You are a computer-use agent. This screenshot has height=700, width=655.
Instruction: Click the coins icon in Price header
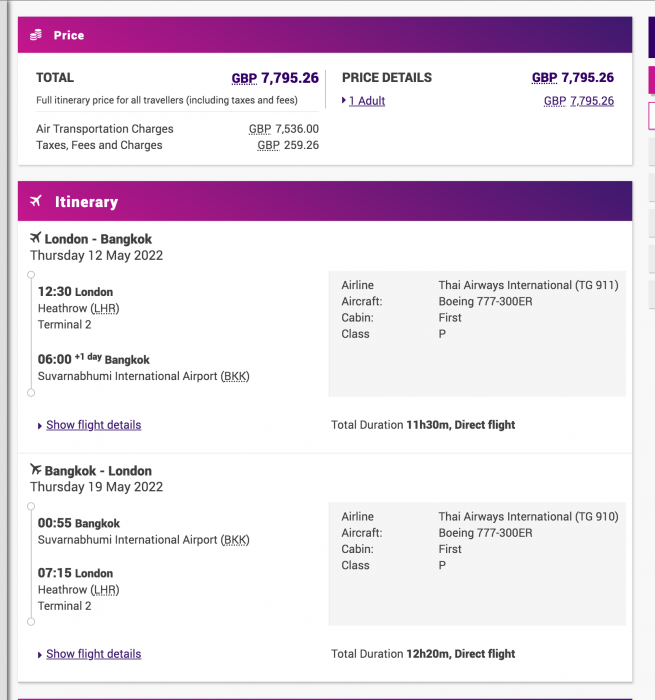coord(36,35)
